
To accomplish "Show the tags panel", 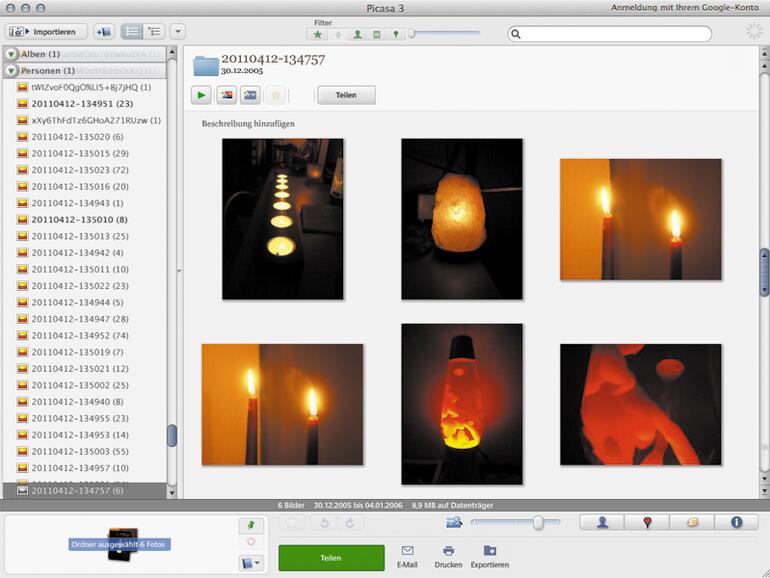I will click(x=692, y=523).
